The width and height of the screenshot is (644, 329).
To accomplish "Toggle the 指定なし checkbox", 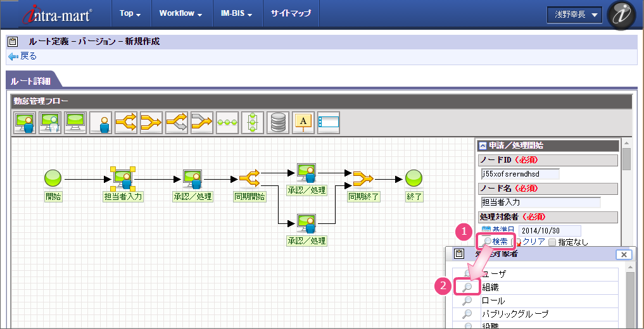I will 552,242.
